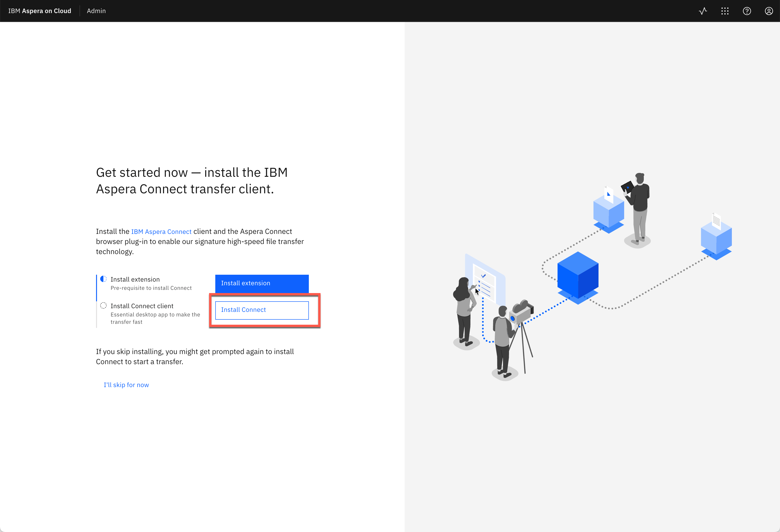Click the I'll skip for now link
Viewport: 780px width, 532px height.
pyautogui.click(x=127, y=385)
